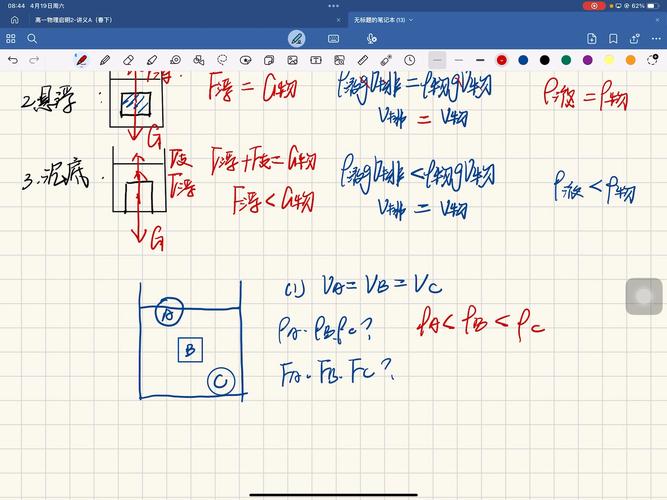Select the eraser tool

coord(127,60)
